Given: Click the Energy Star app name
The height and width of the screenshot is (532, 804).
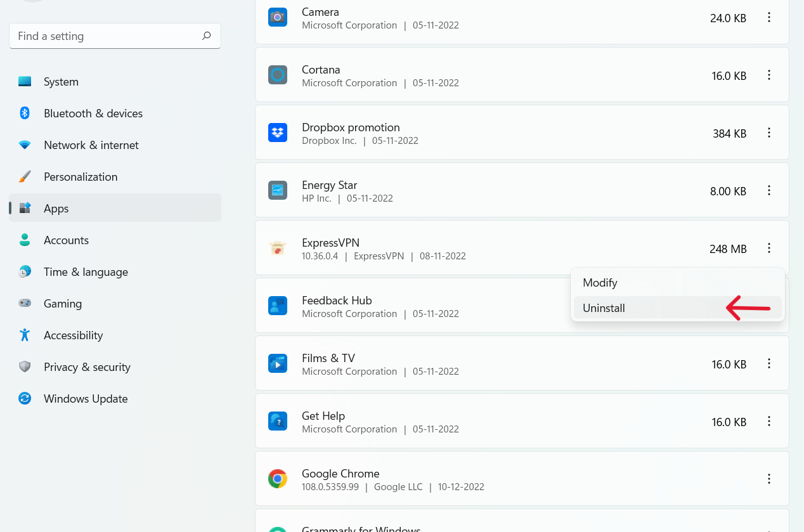Looking at the screenshot, I should [329, 185].
